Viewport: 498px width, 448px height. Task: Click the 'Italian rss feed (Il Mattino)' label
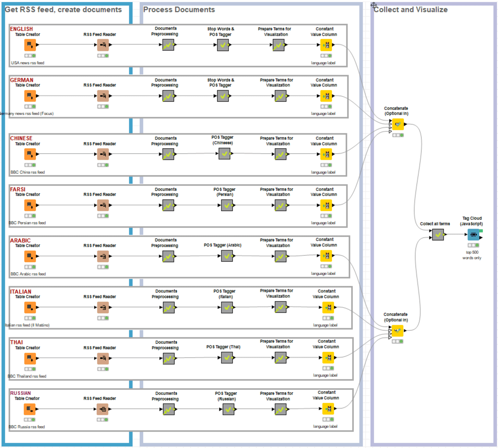[28, 325]
